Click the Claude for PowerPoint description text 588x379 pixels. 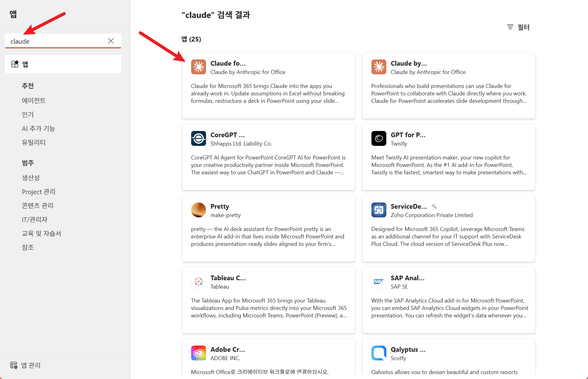click(x=449, y=93)
